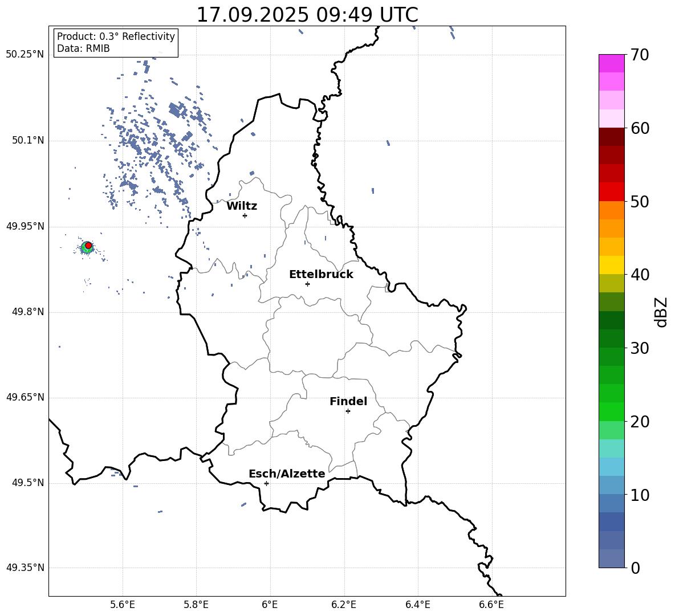Click the 49.35°N latitude tick label
Viewport: 675px width, 616px height.
(x=25, y=568)
